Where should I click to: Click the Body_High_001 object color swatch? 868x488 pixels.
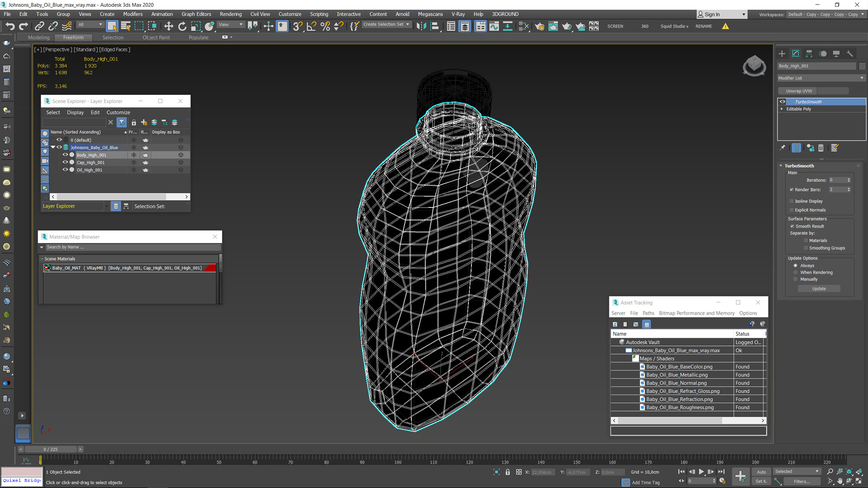click(862, 66)
